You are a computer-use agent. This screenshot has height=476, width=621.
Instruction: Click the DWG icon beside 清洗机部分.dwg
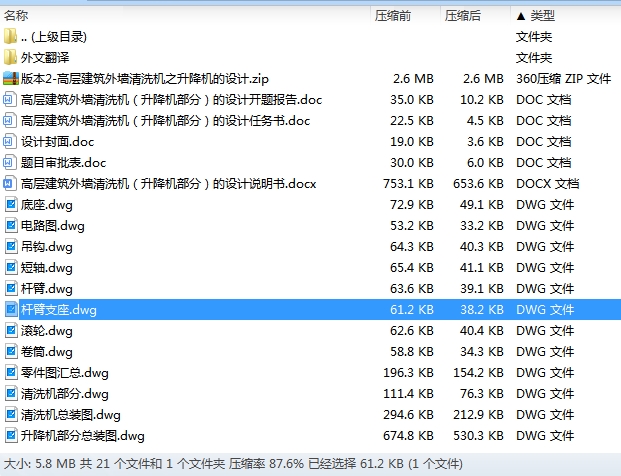tap(11, 393)
